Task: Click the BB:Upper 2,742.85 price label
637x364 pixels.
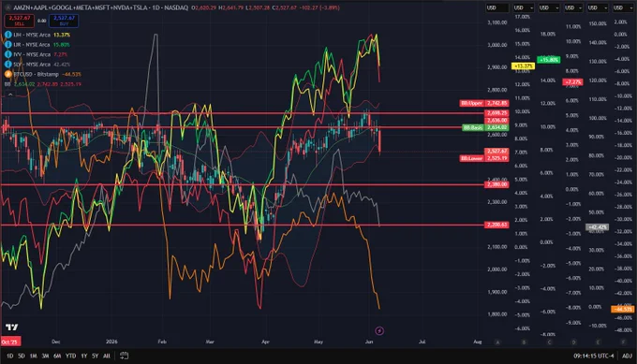Action: tap(484, 103)
